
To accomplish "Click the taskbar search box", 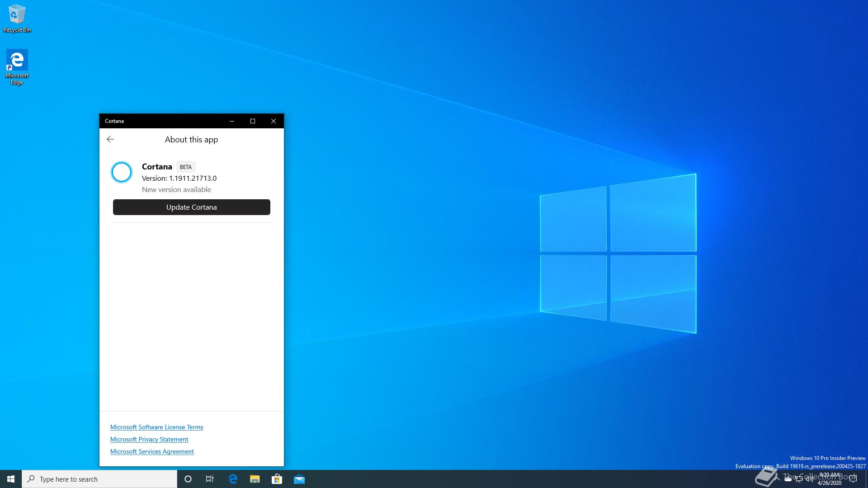I will pyautogui.click(x=99, y=479).
